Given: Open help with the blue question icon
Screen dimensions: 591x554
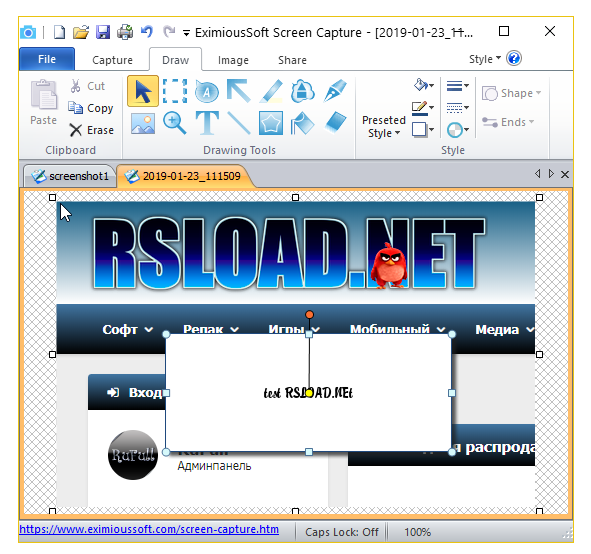Looking at the screenshot, I should (x=514, y=58).
